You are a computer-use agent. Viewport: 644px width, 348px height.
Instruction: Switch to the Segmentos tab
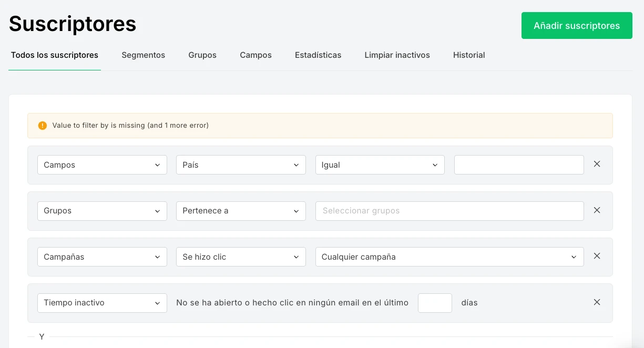click(x=143, y=55)
